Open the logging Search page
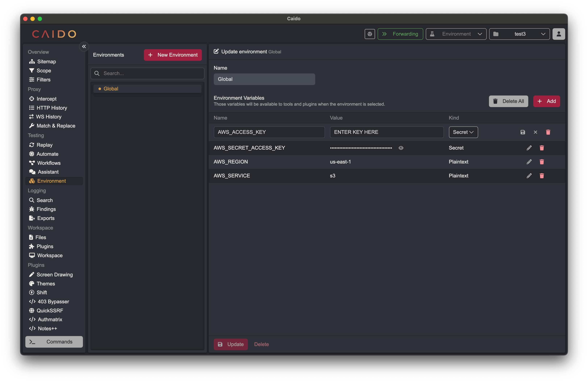 [x=54, y=200]
